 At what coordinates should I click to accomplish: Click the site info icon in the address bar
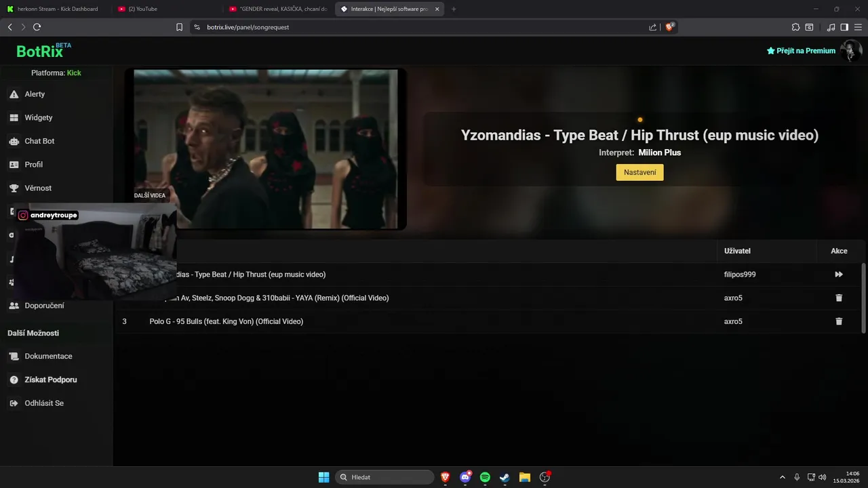click(x=197, y=27)
